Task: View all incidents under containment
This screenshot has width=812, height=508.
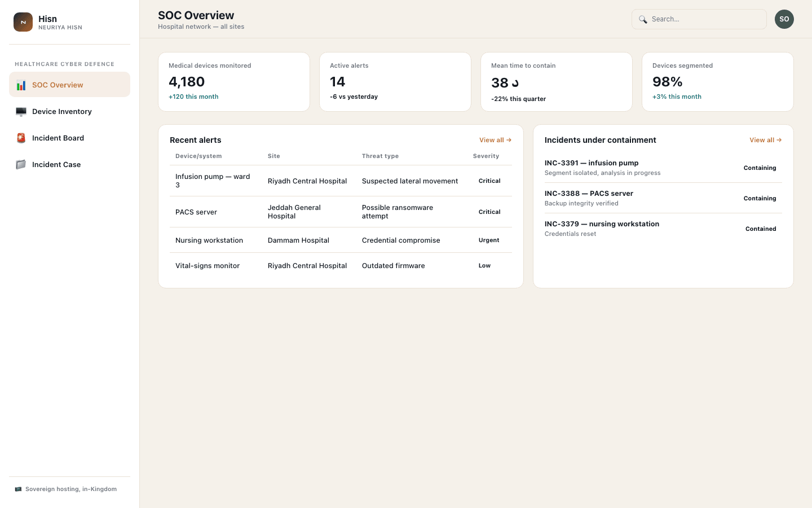Action: click(x=765, y=140)
